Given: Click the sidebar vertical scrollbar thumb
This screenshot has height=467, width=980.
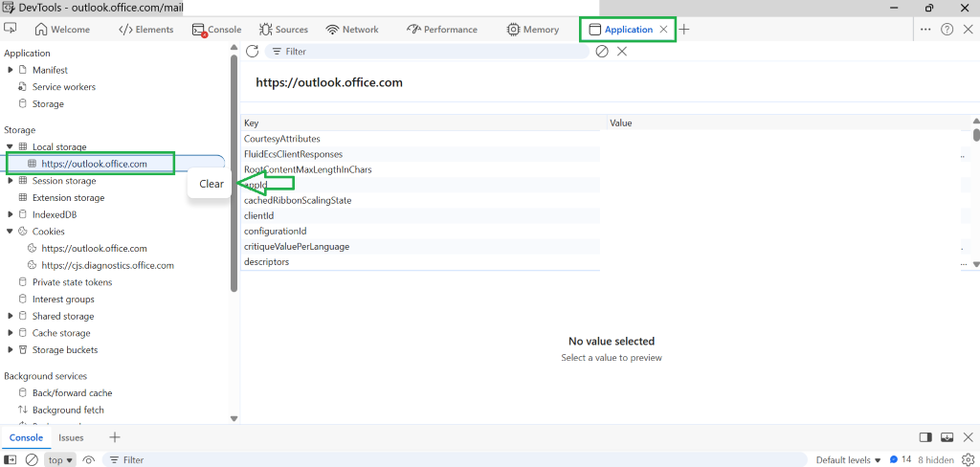Looking at the screenshot, I should (234, 173).
